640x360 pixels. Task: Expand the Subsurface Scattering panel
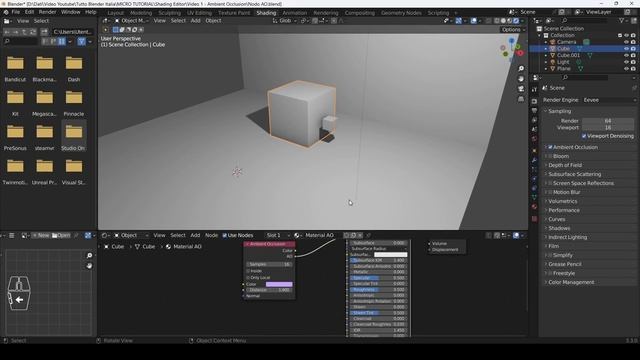pyautogui.click(x=575, y=174)
